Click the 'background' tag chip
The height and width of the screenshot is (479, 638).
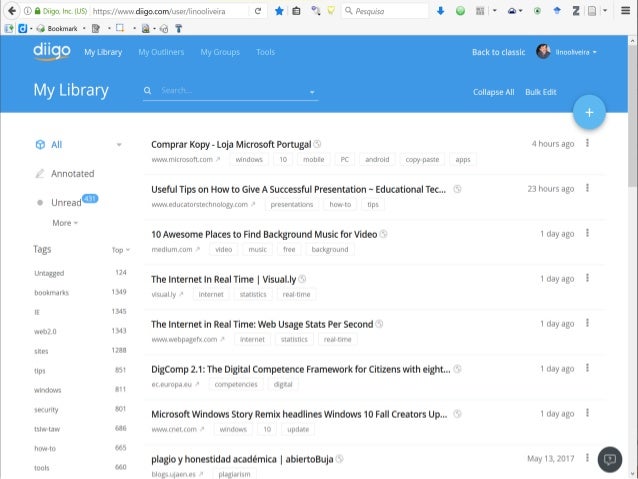[330, 249]
